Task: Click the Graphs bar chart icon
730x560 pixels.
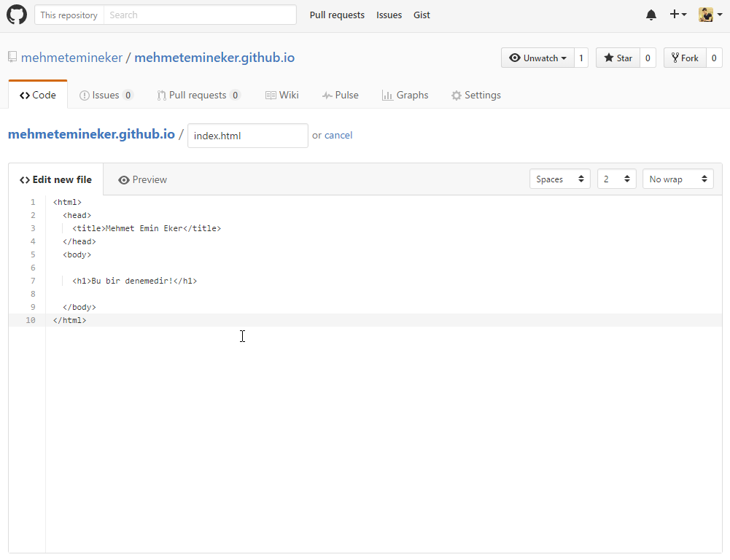Action: pos(387,96)
